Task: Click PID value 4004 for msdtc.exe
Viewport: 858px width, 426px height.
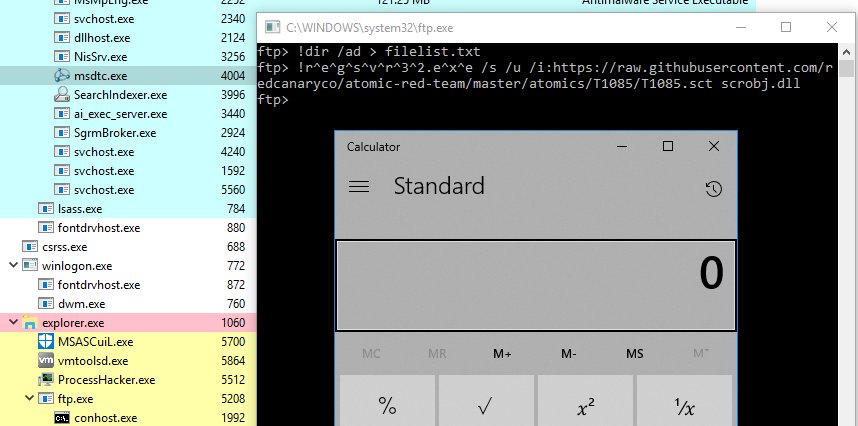Action: click(233, 76)
